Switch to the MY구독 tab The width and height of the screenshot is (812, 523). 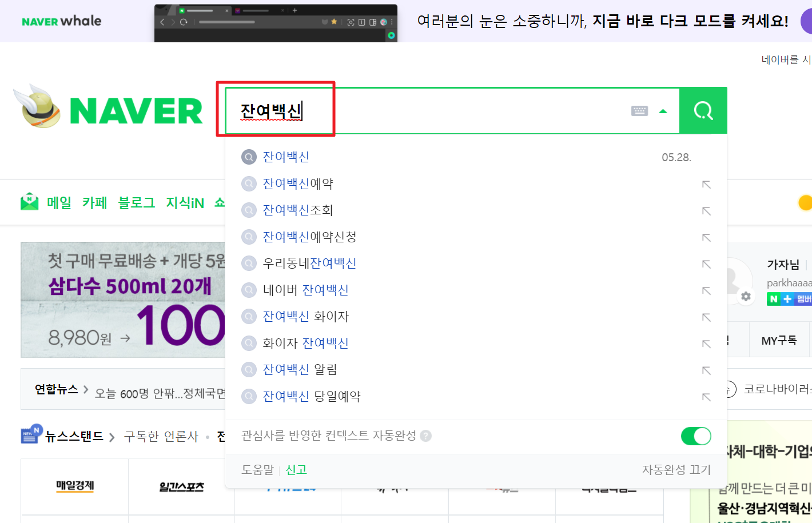point(779,341)
